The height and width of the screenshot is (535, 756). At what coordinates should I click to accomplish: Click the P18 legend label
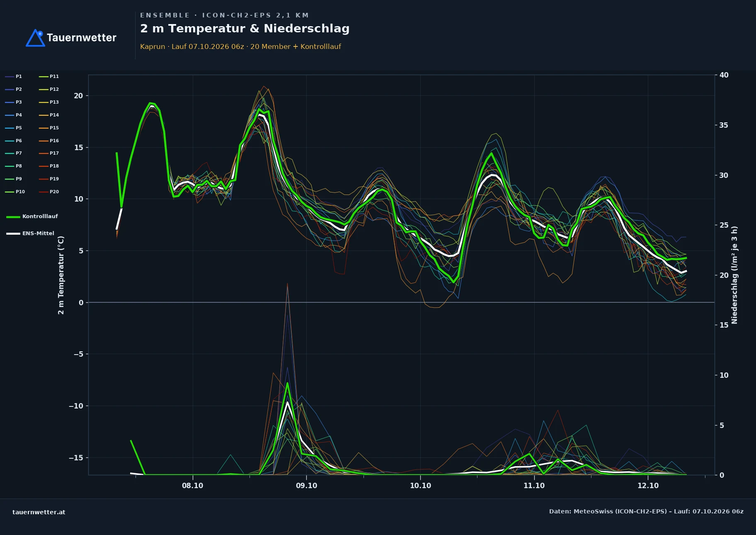point(54,166)
